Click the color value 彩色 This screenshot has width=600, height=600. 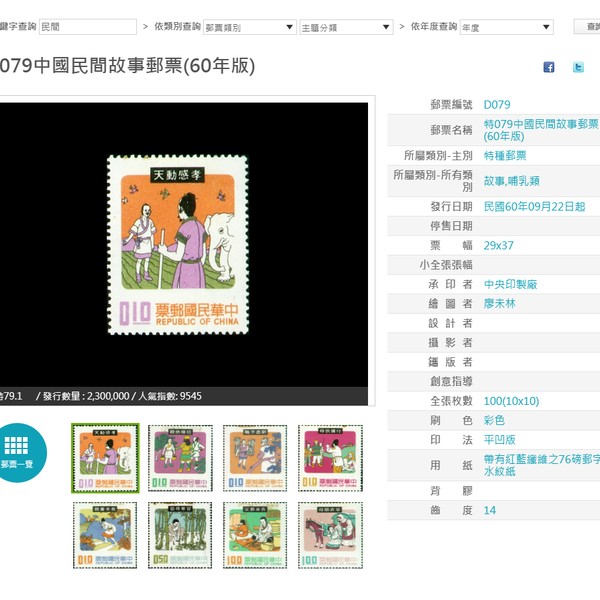494,420
